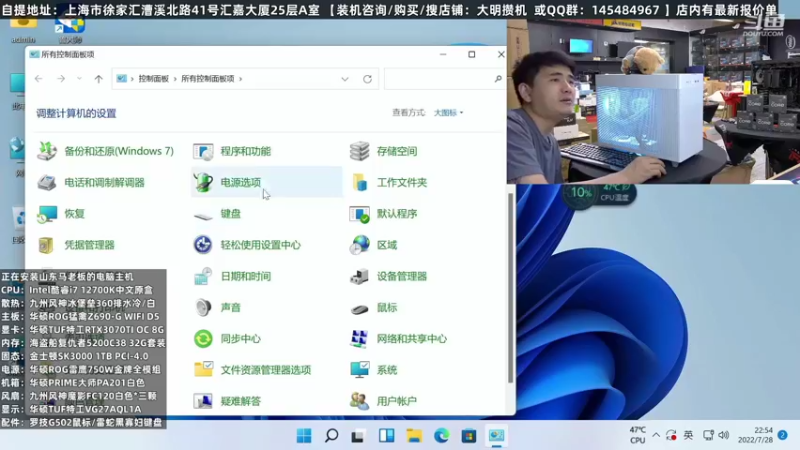This screenshot has width=800, height=450.
Task: Click the 声音 text link
Action: 231,307
